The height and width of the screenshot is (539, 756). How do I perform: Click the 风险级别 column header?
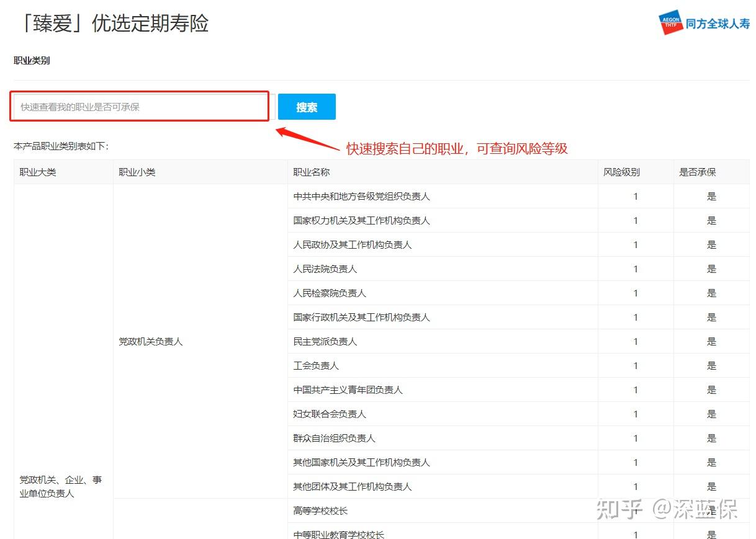click(x=622, y=172)
